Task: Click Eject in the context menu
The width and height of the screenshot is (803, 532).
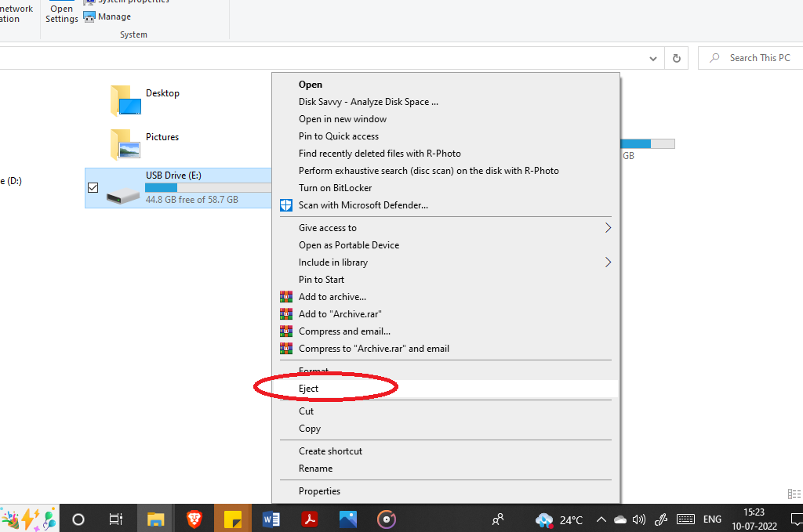Action: 309,389
